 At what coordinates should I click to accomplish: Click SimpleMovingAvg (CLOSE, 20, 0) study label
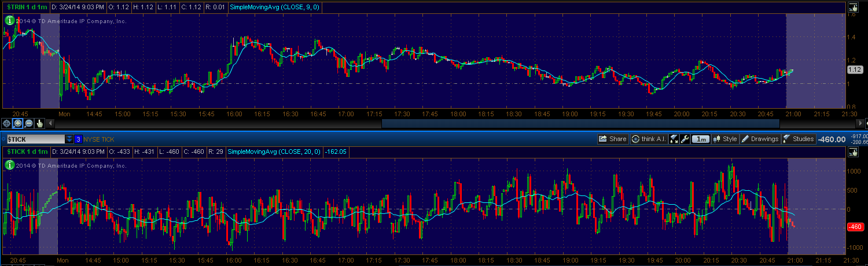pyautogui.click(x=274, y=152)
